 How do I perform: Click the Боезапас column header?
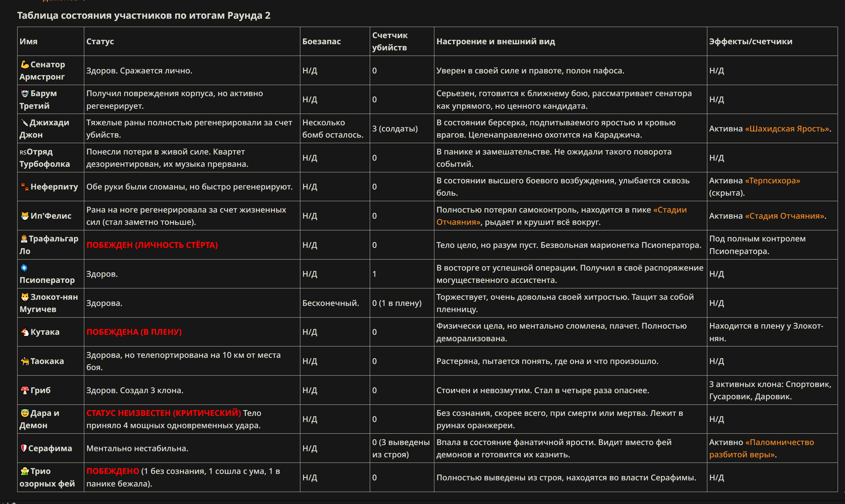coord(322,41)
